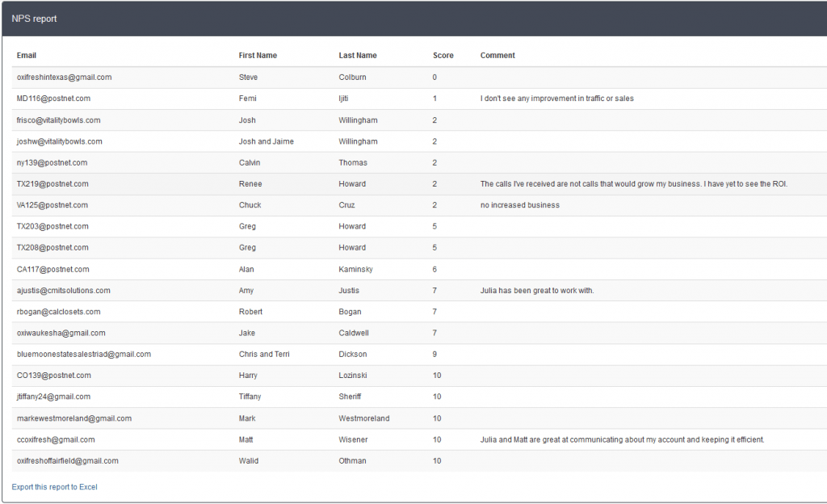This screenshot has width=827, height=504.
Task: Select email joshw@vitalitybowls.com
Action: 59,141
